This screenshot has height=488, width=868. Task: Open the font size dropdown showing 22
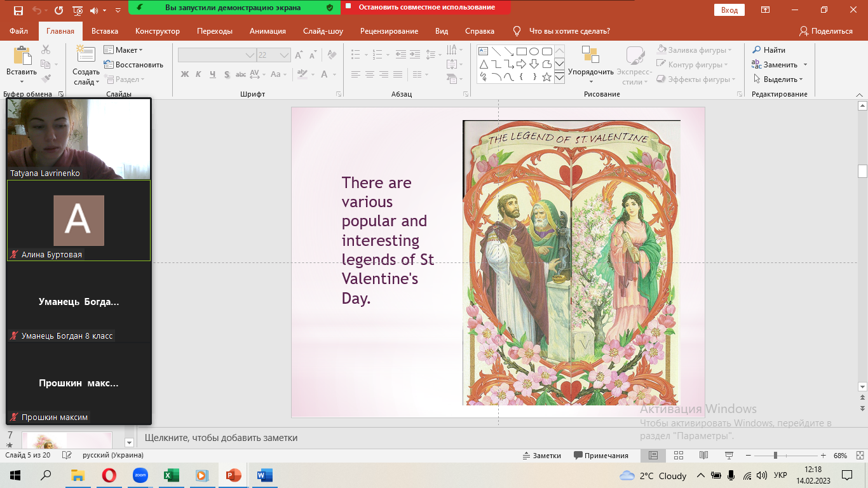[285, 55]
